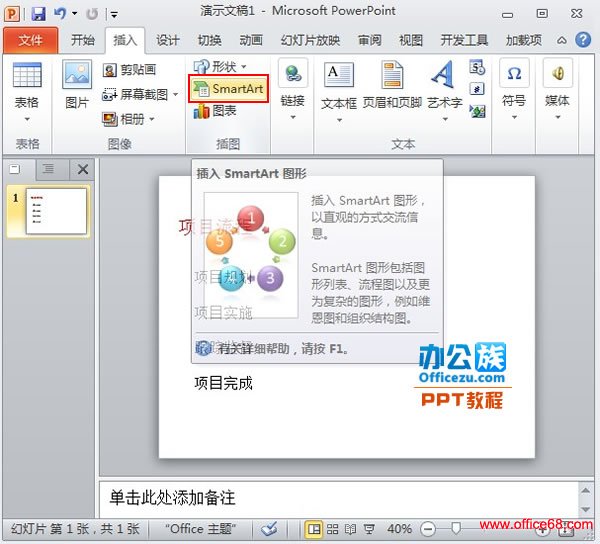Open the 形状 shapes gallery
The image size is (600, 544).
(220, 67)
